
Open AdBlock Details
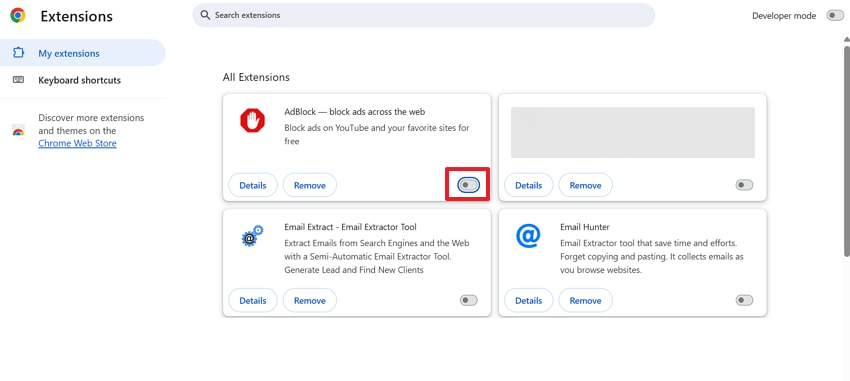pyautogui.click(x=253, y=185)
